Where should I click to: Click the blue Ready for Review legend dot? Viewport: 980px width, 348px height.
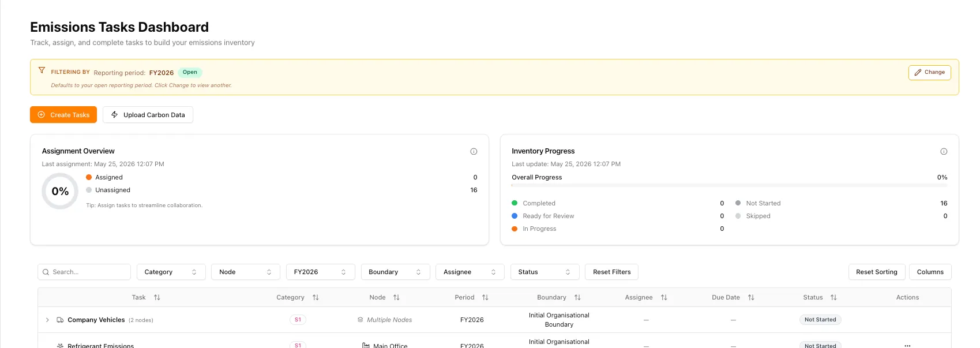click(515, 216)
